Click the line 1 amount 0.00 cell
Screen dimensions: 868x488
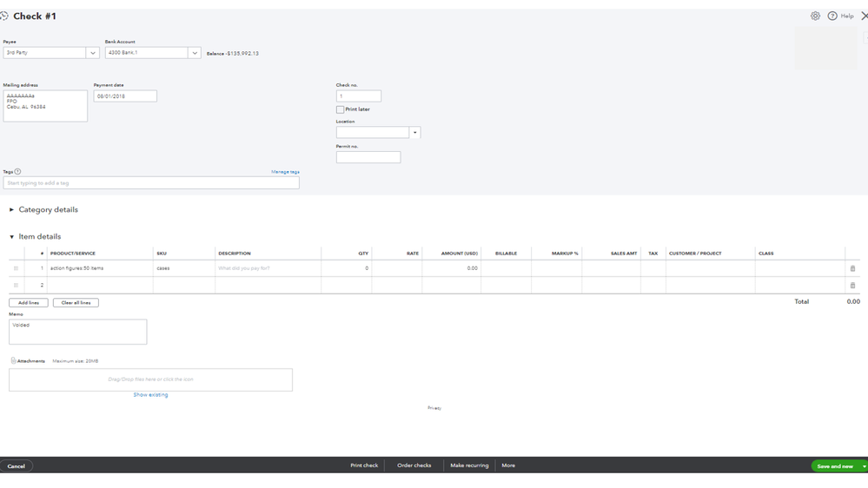pos(451,268)
